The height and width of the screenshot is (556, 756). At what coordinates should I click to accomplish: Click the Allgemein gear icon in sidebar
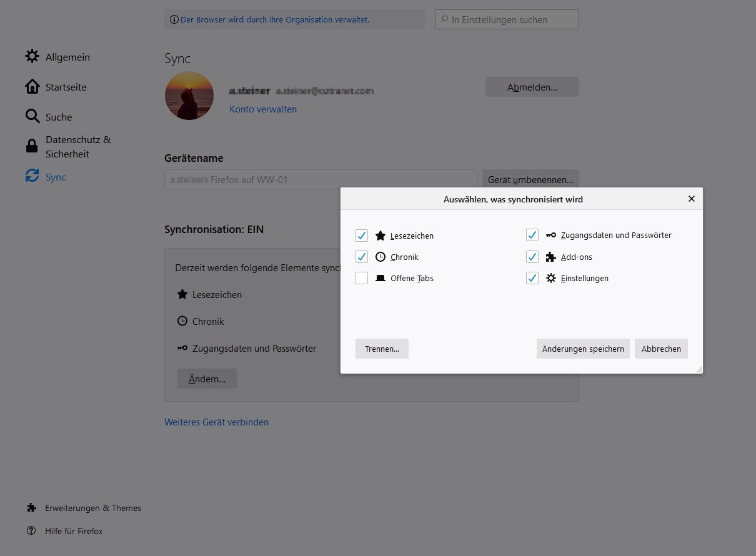coord(32,57)
